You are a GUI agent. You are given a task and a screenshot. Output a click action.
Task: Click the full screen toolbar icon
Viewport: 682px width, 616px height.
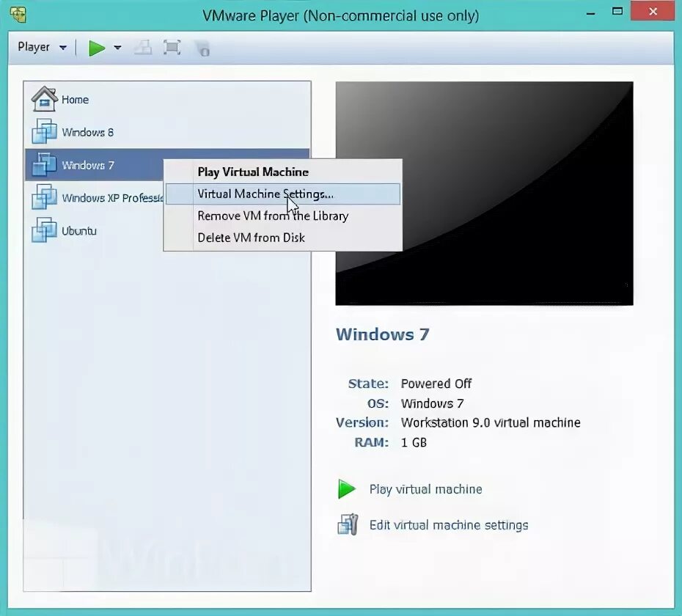point(172,48)
